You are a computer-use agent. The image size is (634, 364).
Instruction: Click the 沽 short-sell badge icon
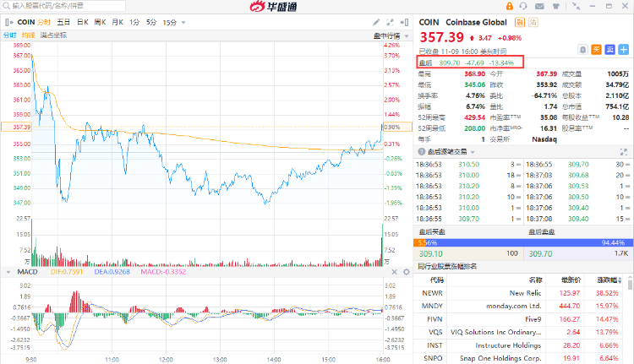(x=533, y=22)
